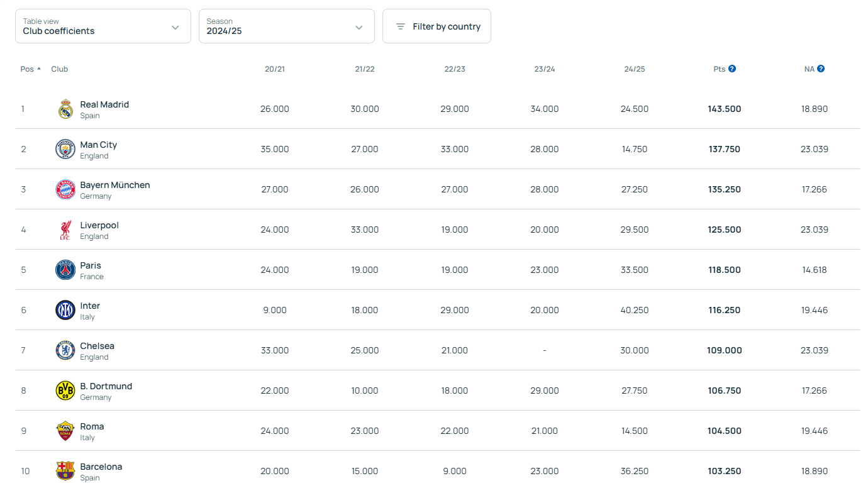Open the Table view dropdown
The height and width of the screenshot is (493, 868).
tap(103, 26)
